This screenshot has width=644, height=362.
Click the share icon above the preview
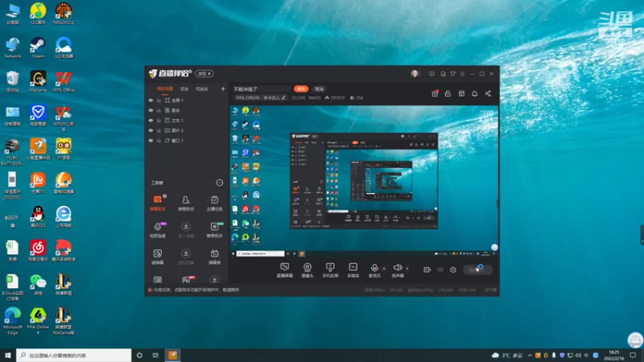click(488, 93)
